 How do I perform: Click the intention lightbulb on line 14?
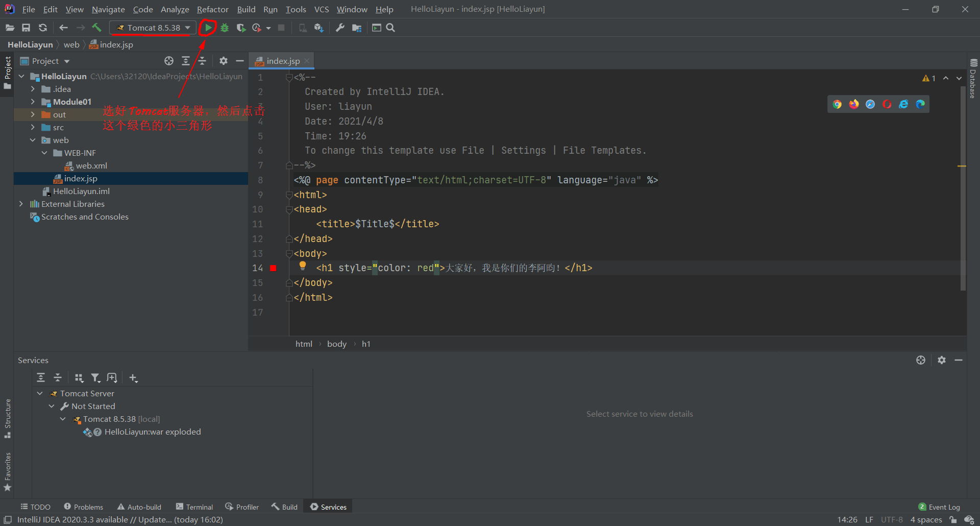pyautogui.click(x=303, y=266)
